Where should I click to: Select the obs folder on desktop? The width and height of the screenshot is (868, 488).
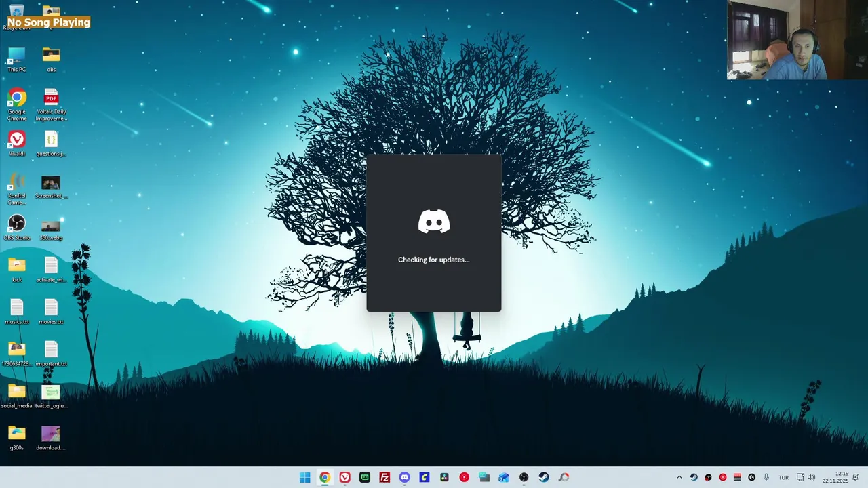point(51,60)
